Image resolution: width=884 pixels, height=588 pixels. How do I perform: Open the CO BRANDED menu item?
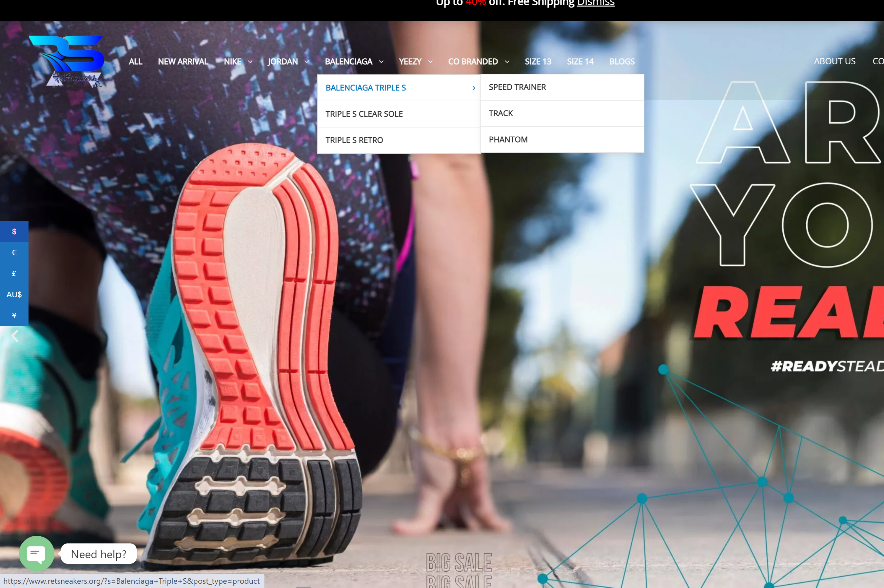[473, 62]
